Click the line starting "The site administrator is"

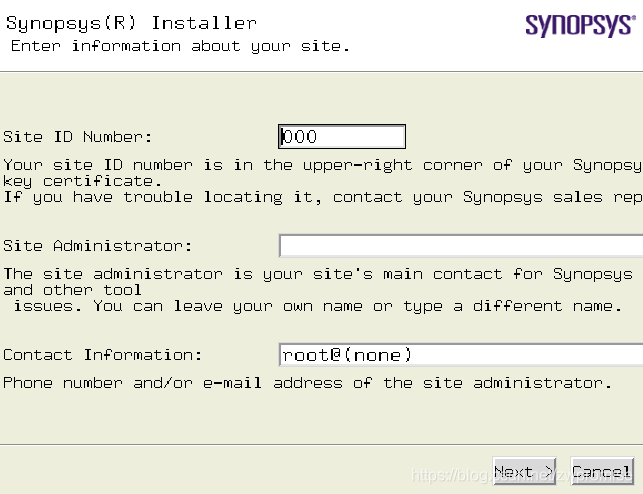click(318, 274)
